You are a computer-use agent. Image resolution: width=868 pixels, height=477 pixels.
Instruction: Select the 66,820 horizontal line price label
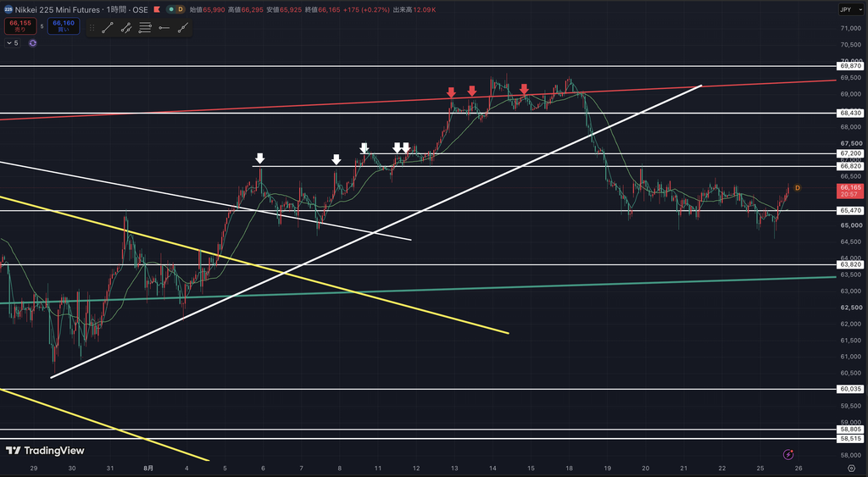[x=851, y=166]
